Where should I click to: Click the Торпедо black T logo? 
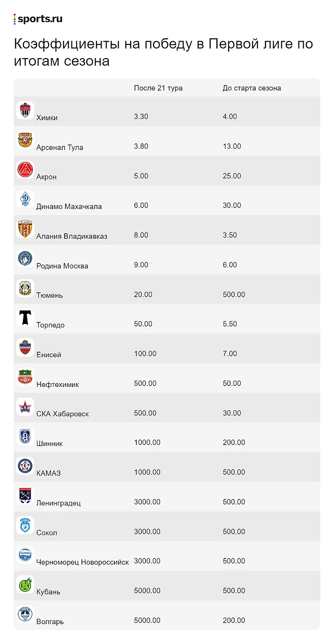click(25, 318)
